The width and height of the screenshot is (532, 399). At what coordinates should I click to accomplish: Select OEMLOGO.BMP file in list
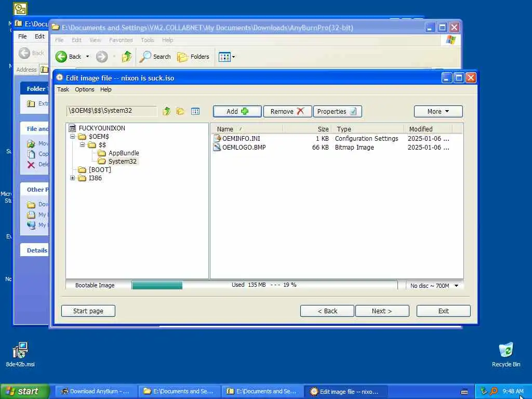point(244,148)
